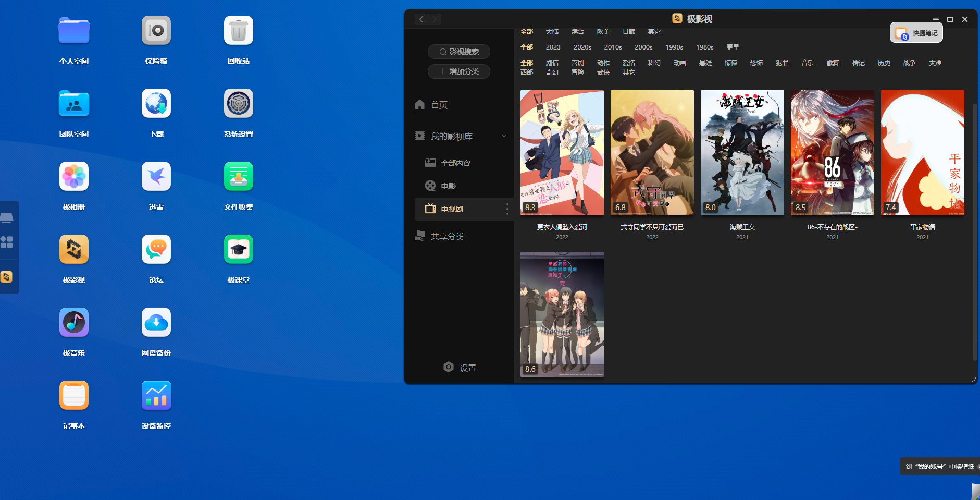Click the 增加分类 add category button

(459, 71)
